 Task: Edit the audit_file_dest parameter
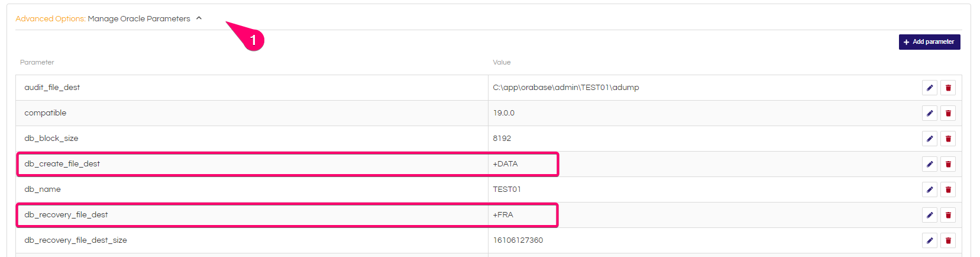[x=929, y=88]
